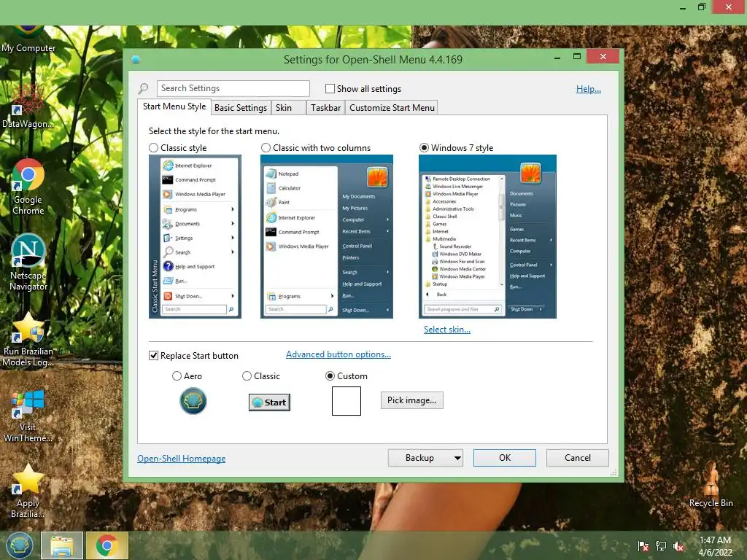Minimize the Open-Shell settings dialog
747x560 pixels.
pyautogui.click(x=557, y=57)
